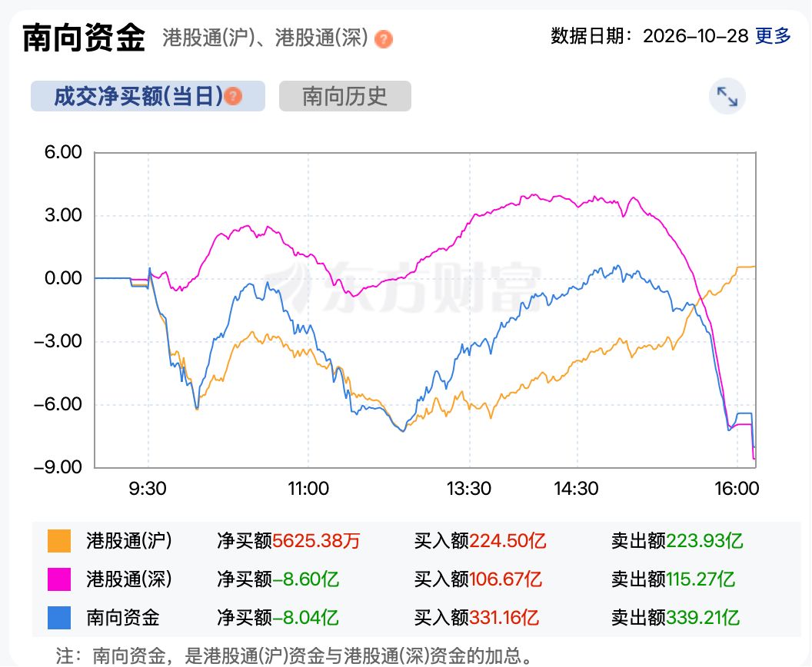Image resolution: width=812 pixels, height=667 pixels.
Task: Open the 更多 link
Action: 773,35
